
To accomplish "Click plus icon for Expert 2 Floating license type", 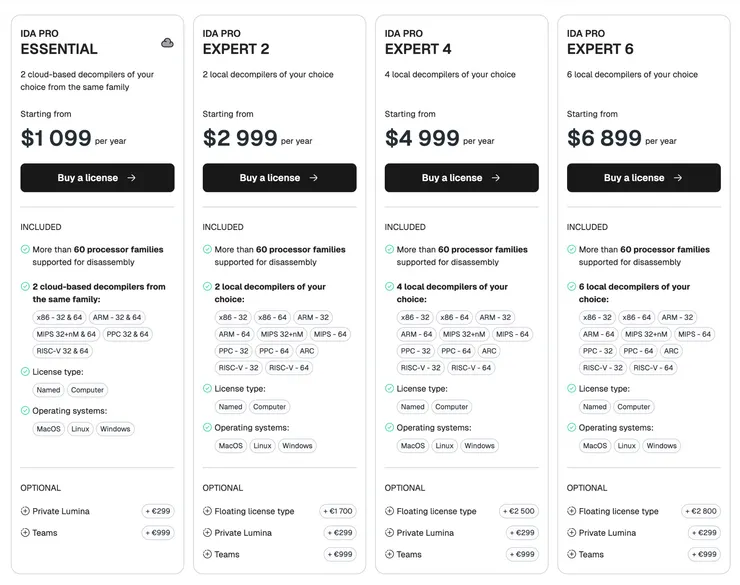I will coord(207,511).
